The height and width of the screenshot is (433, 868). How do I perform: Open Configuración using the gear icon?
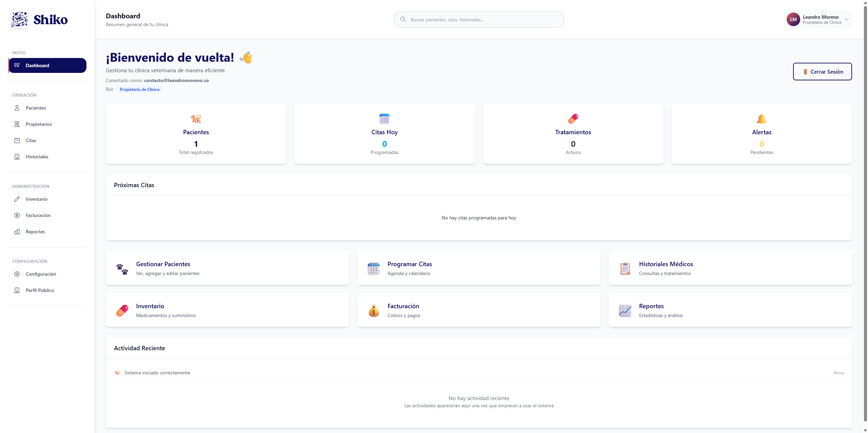click(x=17, y=274)
